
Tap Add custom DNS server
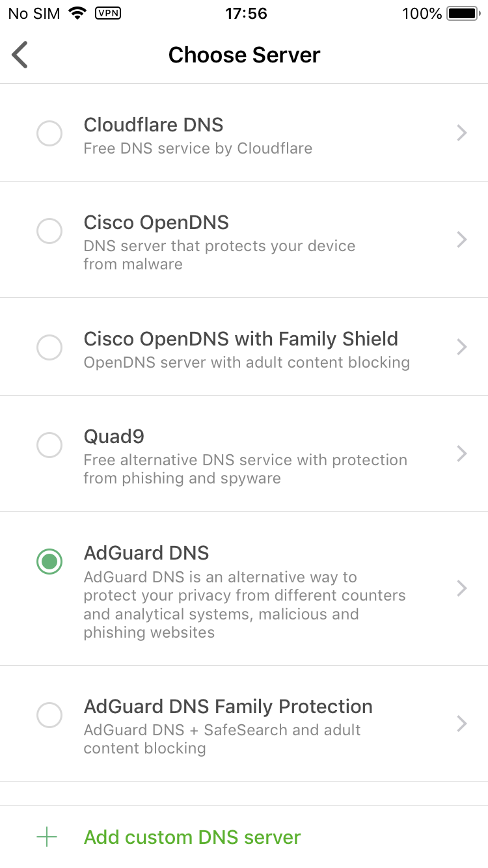pyautogui.click(x=193, y=837)
